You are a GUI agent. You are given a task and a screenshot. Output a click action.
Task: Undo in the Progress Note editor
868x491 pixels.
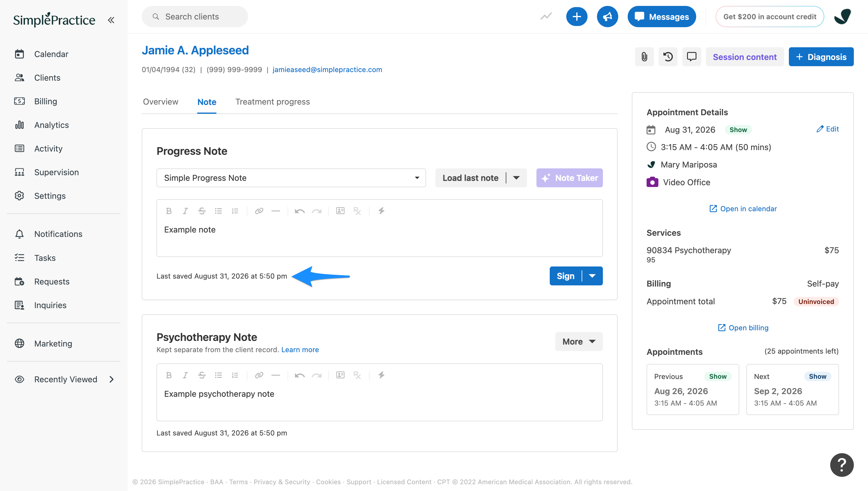click(x=300, y=211)
